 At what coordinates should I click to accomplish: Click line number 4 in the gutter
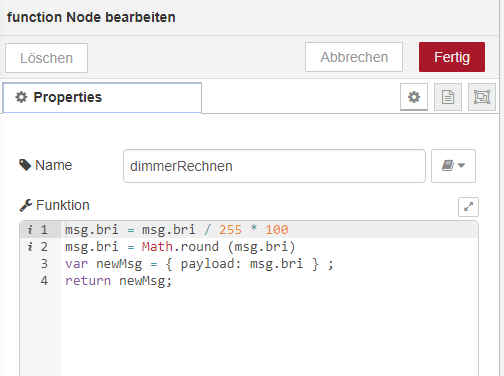tap(44, 281)
